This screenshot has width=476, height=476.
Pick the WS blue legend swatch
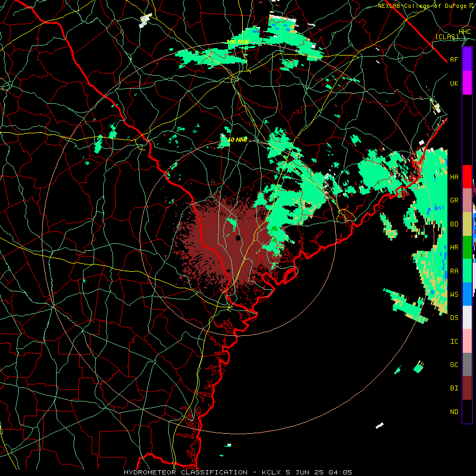tap(467, 294)
